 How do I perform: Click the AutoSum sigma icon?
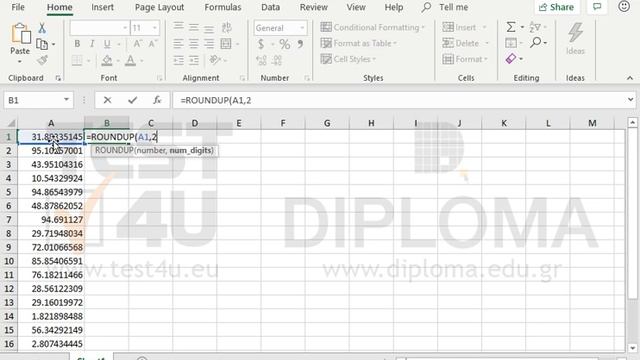point(511,27)
